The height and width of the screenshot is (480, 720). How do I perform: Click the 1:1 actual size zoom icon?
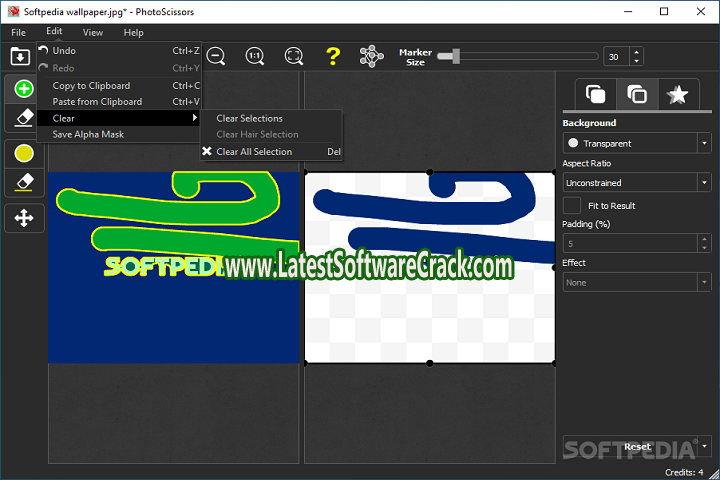tap(255, 57)
